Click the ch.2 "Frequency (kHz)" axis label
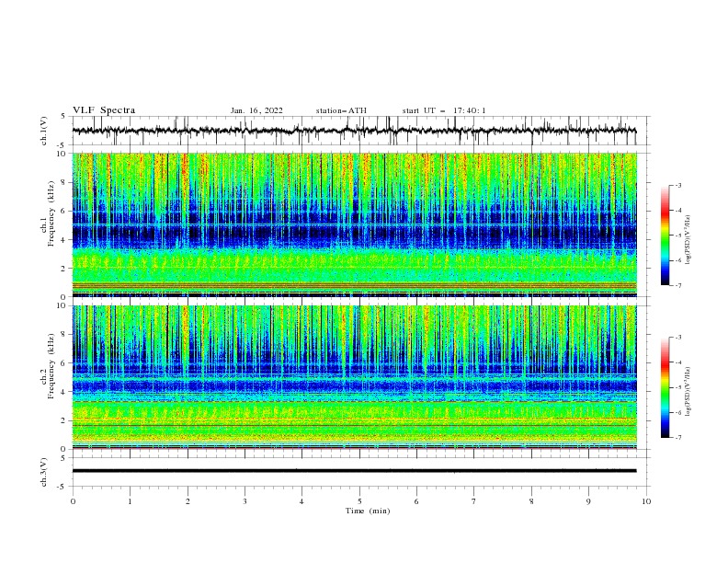Image resolution: width=728 pixels, height=563 pixels. tap(52, 365)
